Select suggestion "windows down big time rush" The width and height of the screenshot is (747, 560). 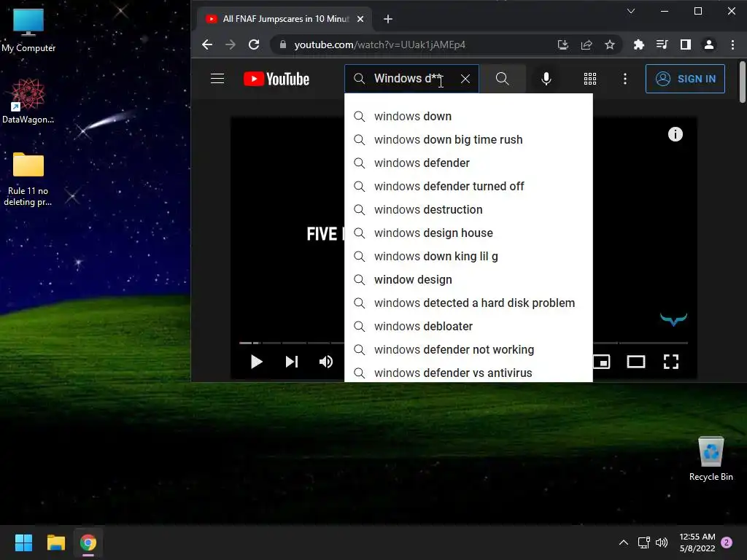(x=469, y=139)
